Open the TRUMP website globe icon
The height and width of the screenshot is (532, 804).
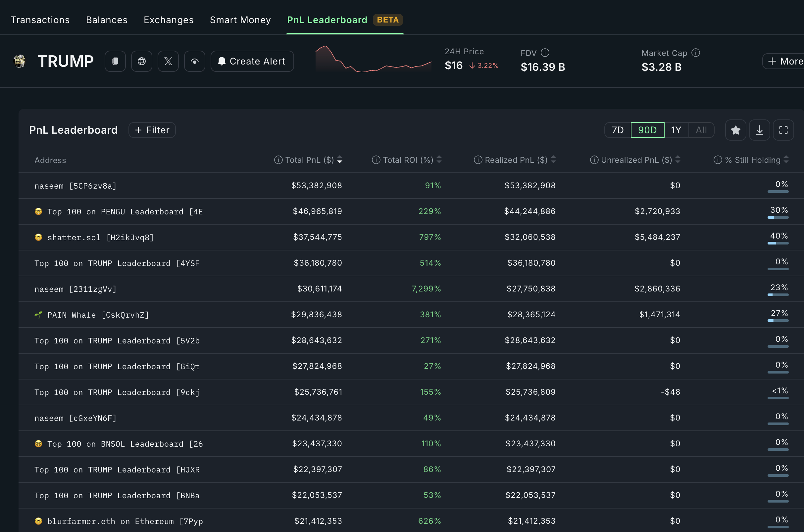point(142,61)
